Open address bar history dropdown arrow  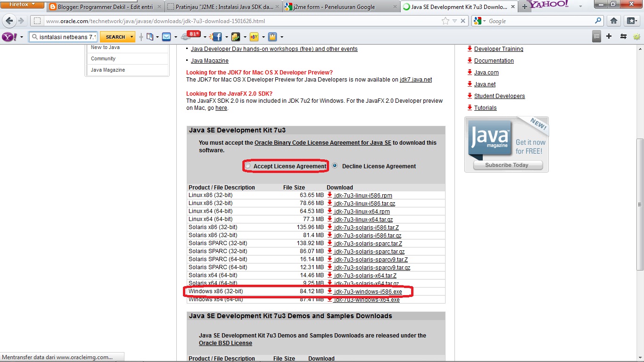(454, 21)
